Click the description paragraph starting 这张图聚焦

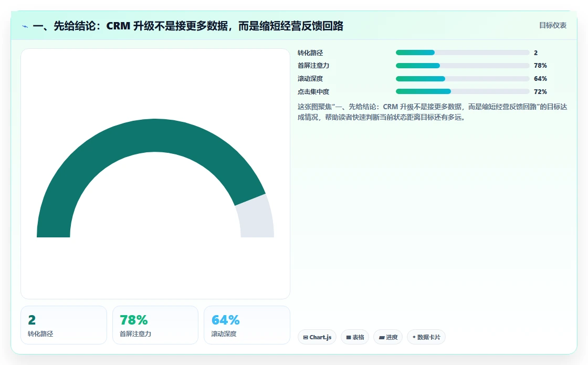[x=432, y=112]
